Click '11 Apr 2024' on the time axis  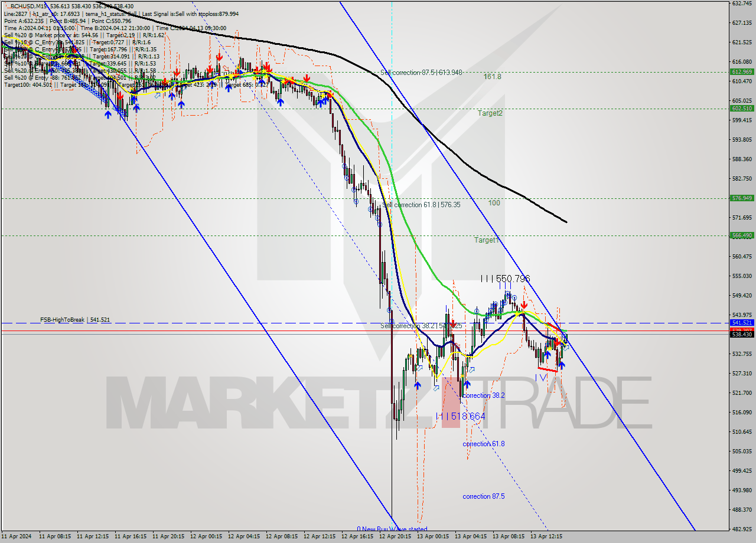tap(17, 537)
